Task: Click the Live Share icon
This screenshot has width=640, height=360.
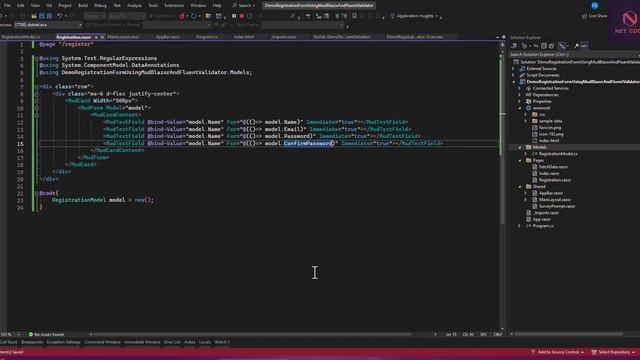Action: (x=584, y=16)
